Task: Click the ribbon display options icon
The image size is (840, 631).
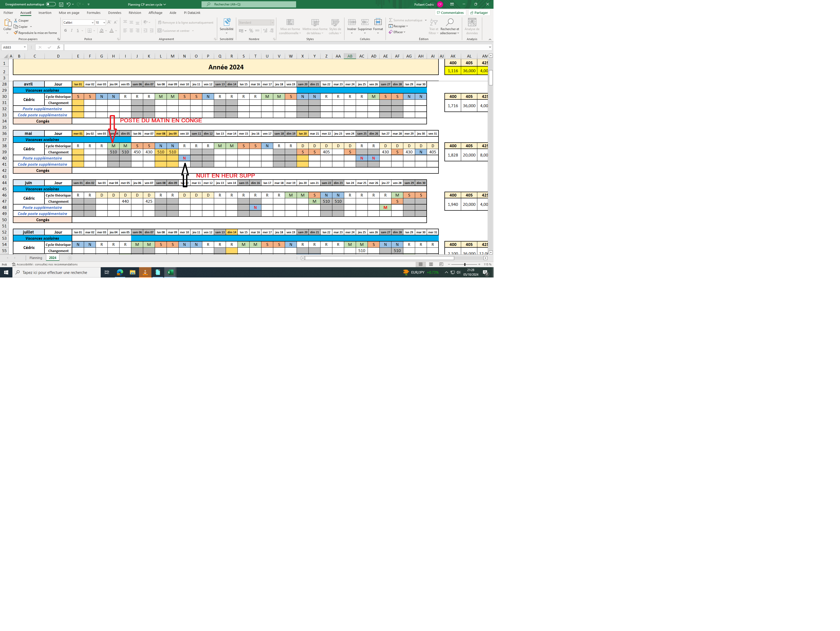Action: 452,4
